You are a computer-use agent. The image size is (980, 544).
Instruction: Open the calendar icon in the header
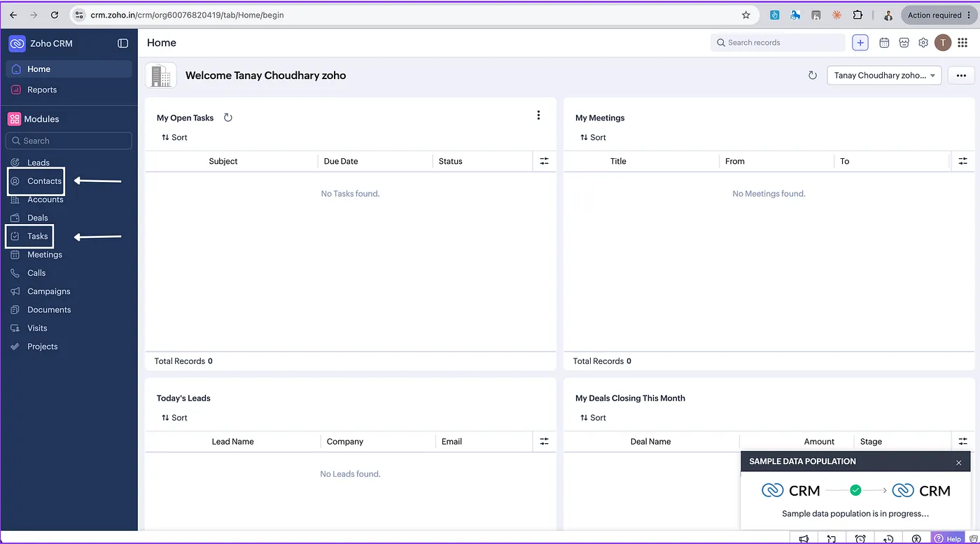884,43
